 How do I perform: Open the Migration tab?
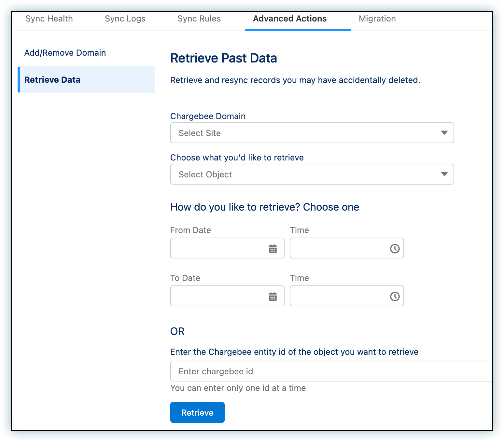377,19
